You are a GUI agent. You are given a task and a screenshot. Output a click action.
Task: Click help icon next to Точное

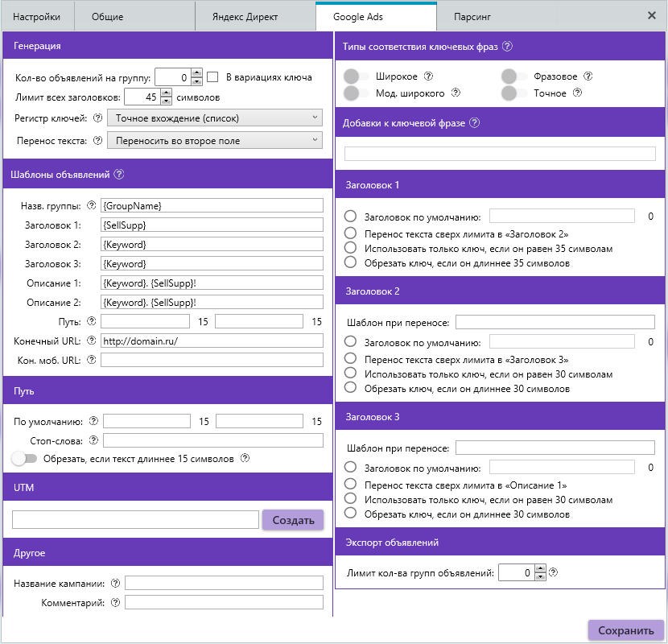coord(577,93)
